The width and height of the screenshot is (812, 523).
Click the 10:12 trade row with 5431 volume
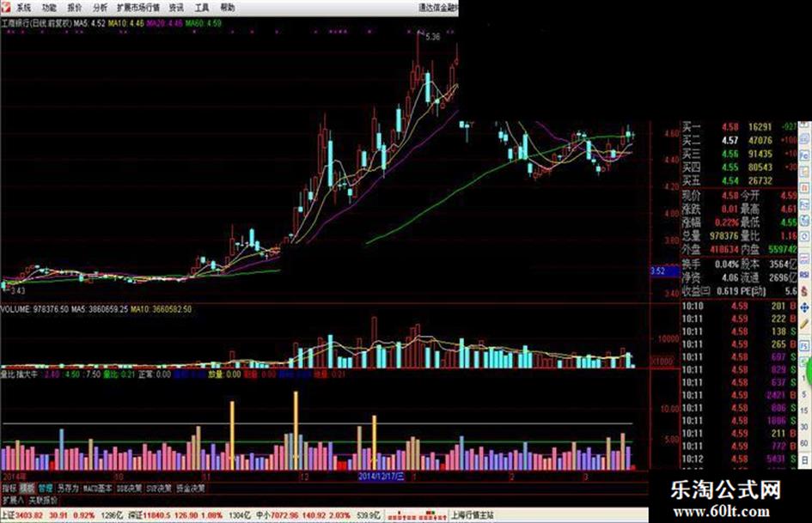point(739,459)
